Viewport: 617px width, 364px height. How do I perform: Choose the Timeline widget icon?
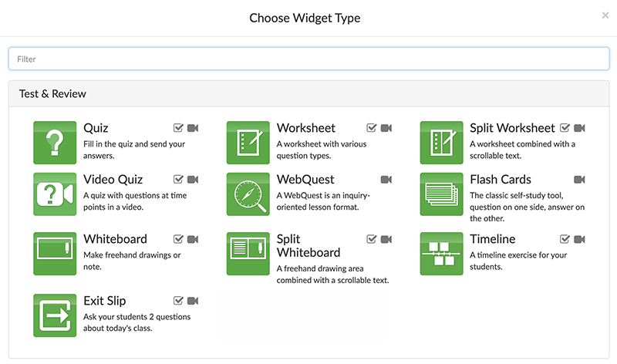point(441,254)
